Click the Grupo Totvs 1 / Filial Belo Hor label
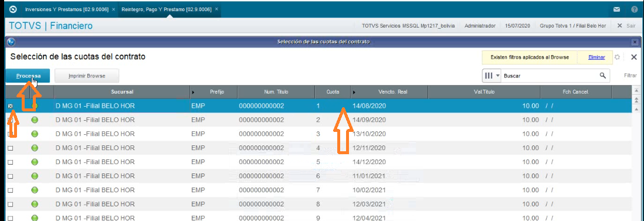The height and width of the screenshot is (221, 644). (x=573, y=25)
